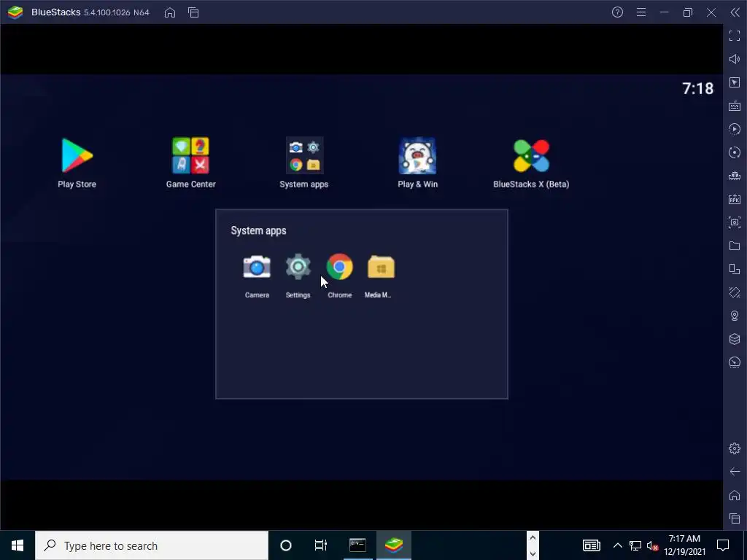Show hidden system tray icons
This screenshot has height=560, width=747.
pos(617,545)
